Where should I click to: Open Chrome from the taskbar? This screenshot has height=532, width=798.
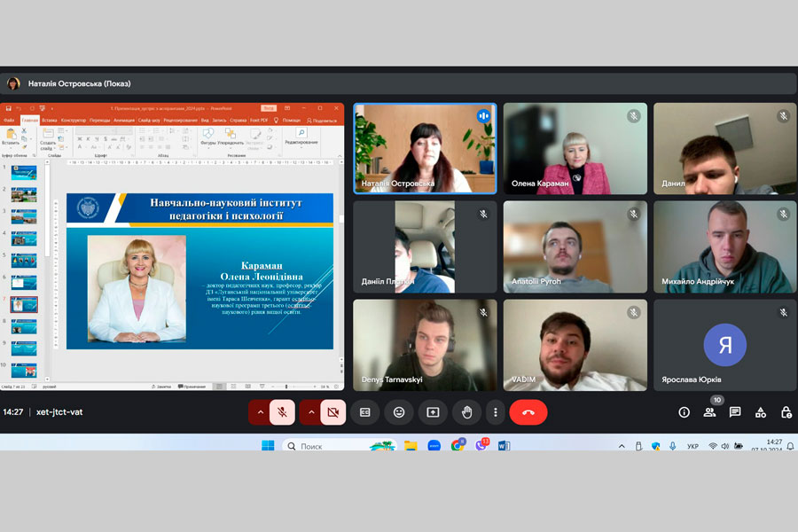pos(457,445)
